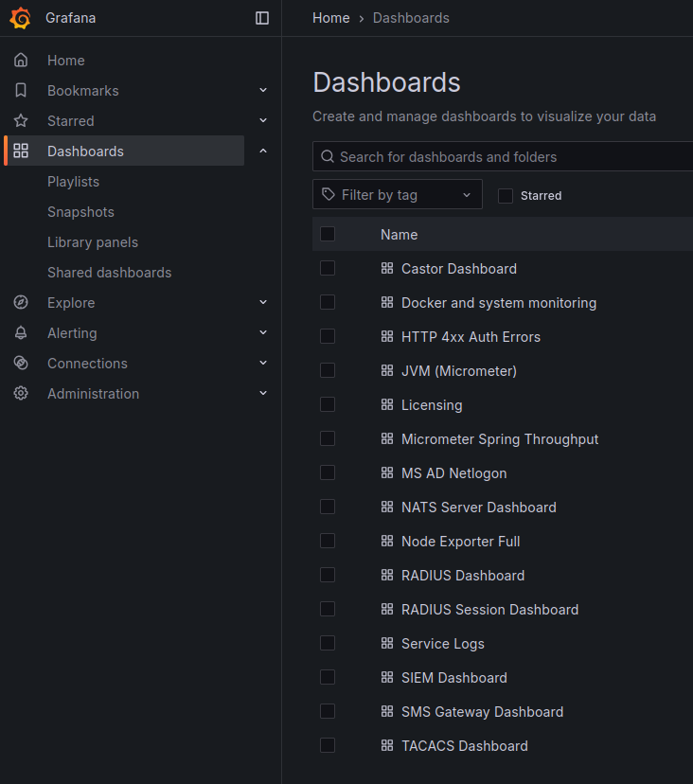Enable the Starred filter checkbox

click(506, 196)
